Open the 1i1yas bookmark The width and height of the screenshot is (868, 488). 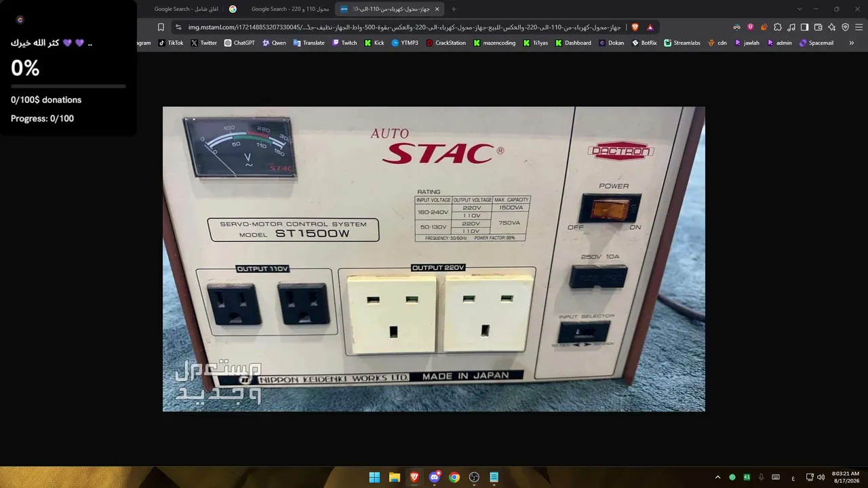pos(536,43)
